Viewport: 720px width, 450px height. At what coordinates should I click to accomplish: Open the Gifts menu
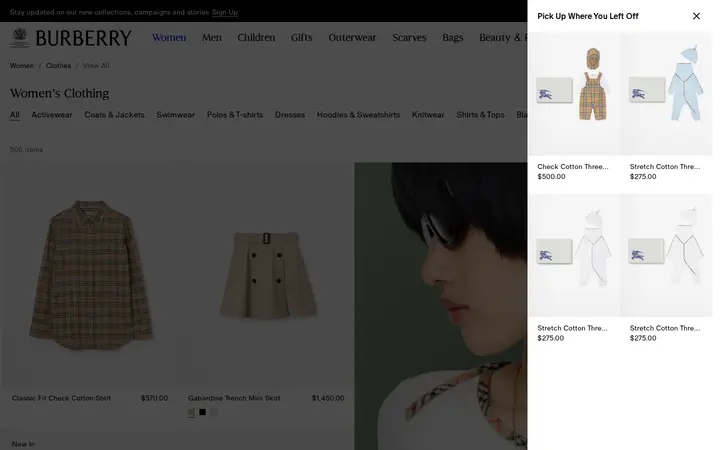coord(301,38)
